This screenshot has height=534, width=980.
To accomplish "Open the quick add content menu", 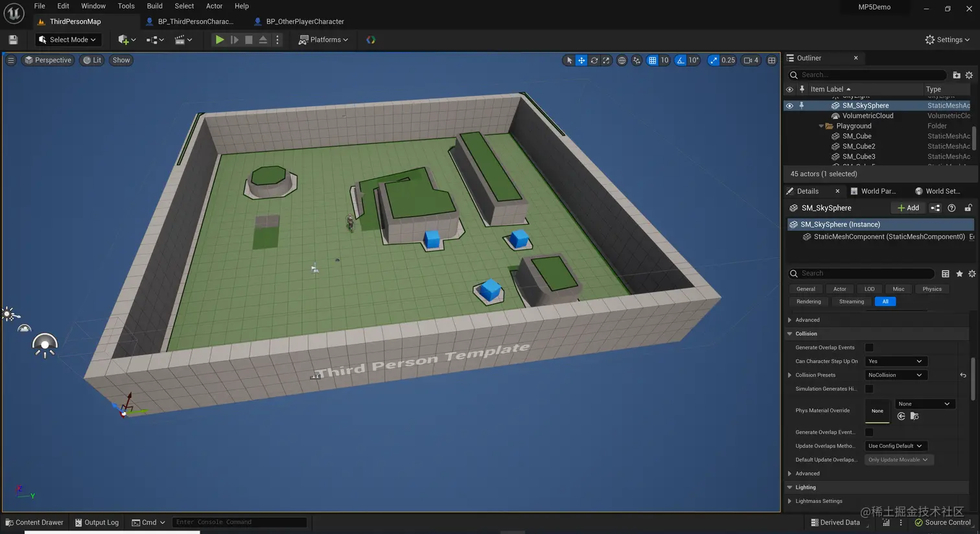I will [126, 40].
